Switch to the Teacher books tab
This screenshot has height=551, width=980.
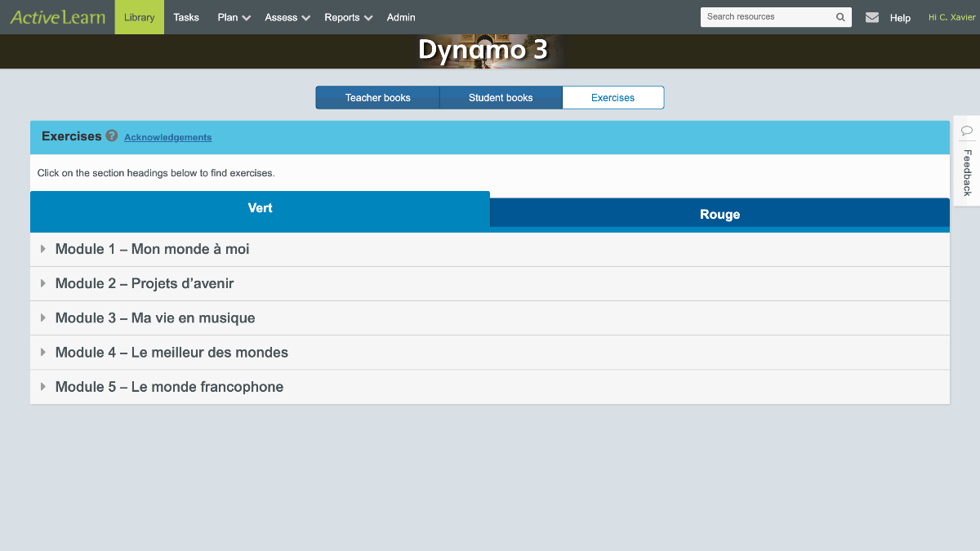pos(378,98)
